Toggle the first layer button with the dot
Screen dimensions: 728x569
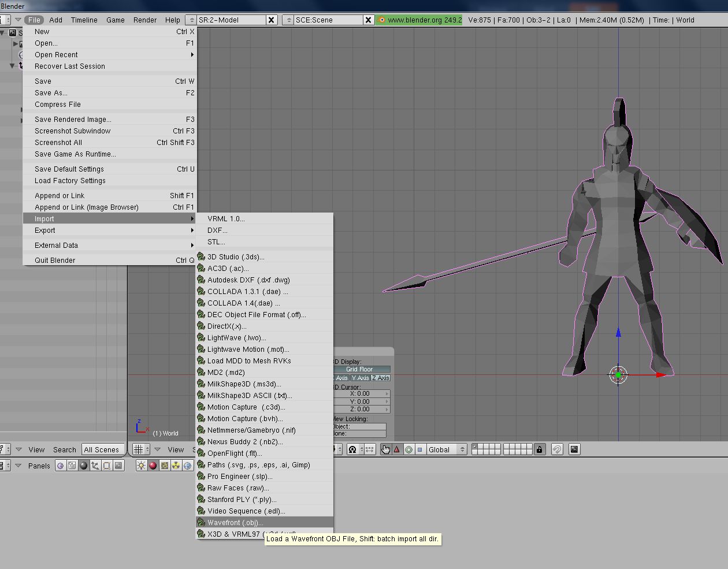[475, 447]
